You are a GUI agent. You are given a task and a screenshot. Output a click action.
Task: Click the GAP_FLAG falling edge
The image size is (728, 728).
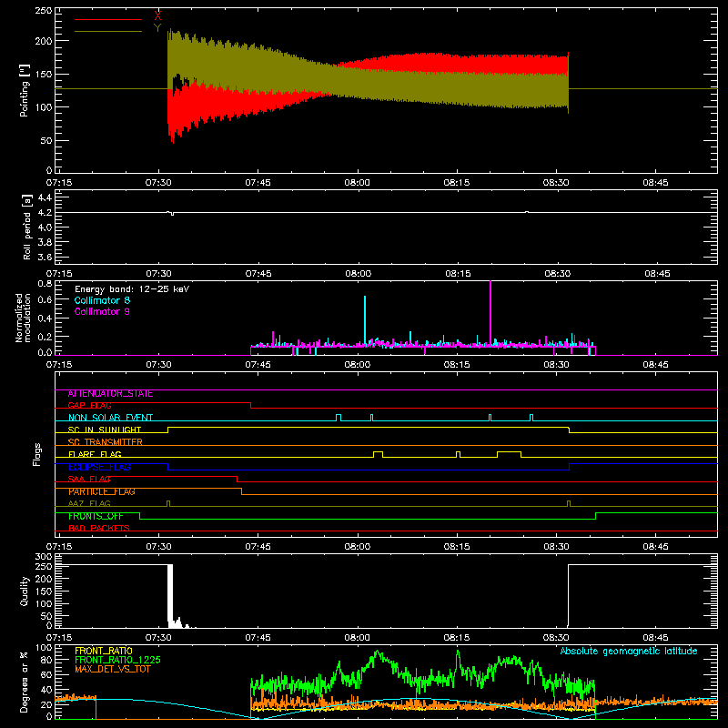[251, 405]
